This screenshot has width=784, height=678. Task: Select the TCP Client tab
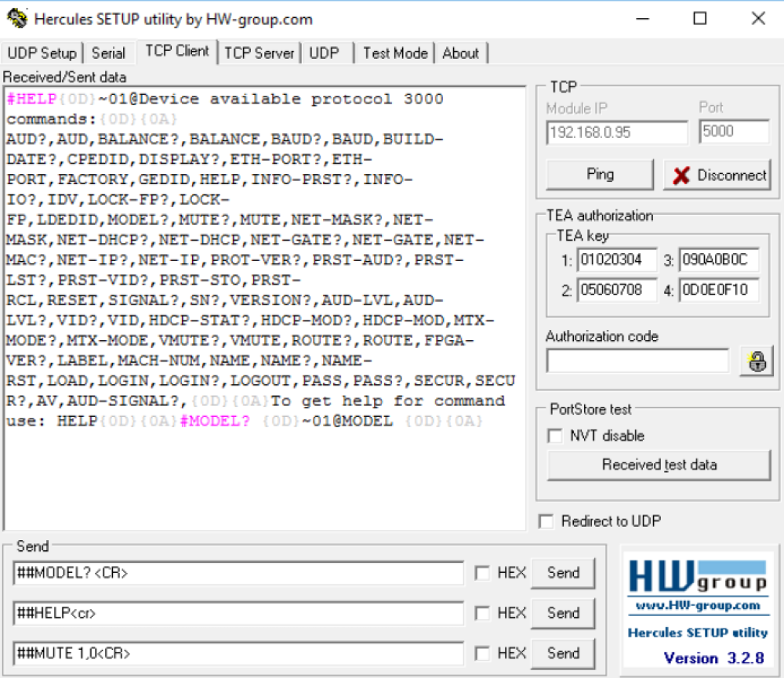coord(177,51)
